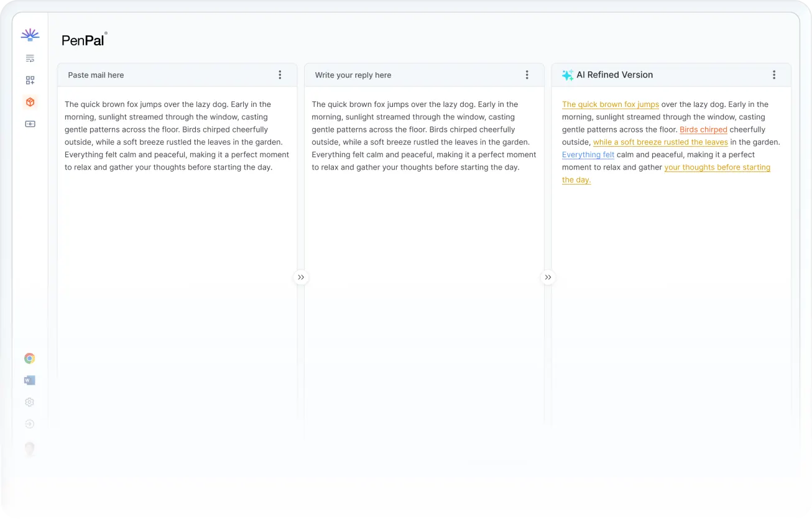Screen dimensions: 812x519
Task: Open the Write your reply here options menu
Action: [x=527, y=75]
